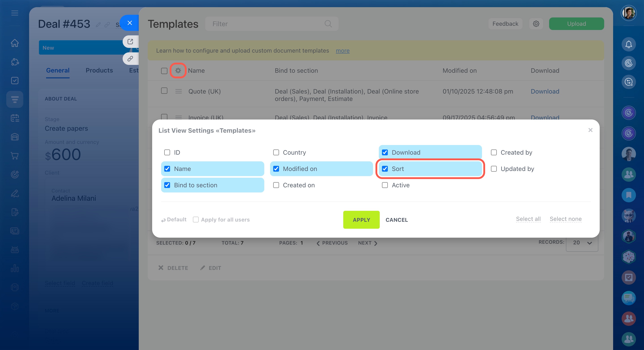Click the hamburger menu icon
This screenshot has height=350, width=644.
point(15,13)
